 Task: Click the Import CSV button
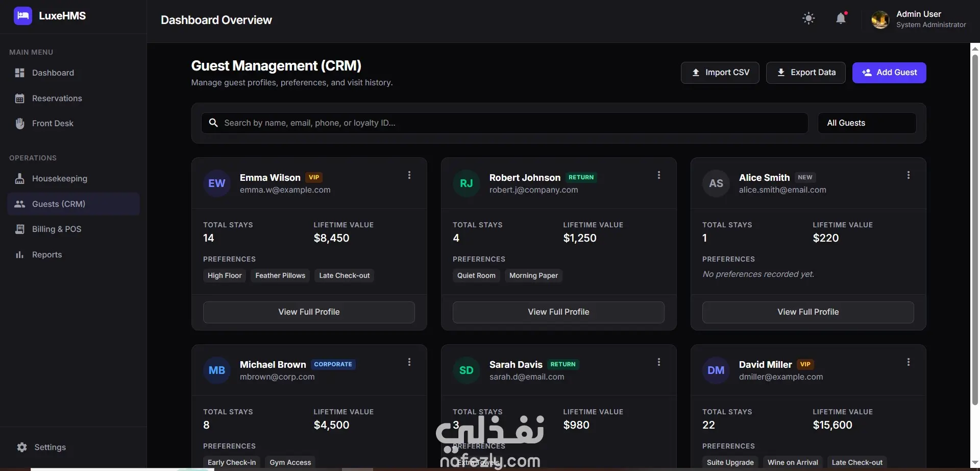pos(720,73)
